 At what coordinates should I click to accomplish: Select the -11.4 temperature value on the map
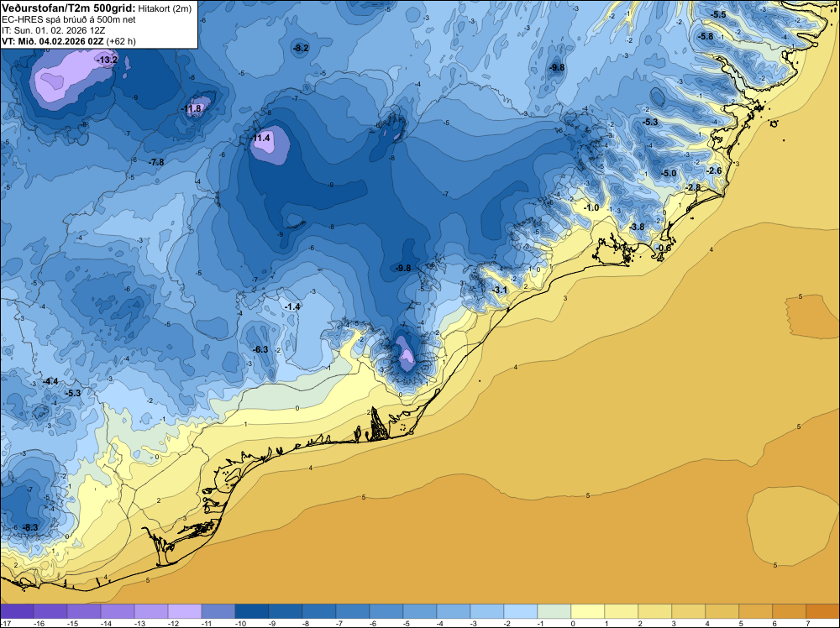(x=260, y=139)
